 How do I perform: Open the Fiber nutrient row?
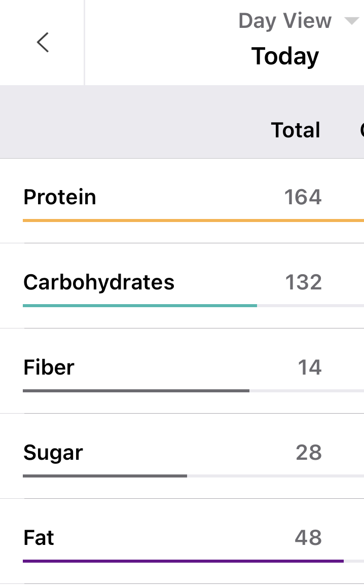[x=49, y=367]
